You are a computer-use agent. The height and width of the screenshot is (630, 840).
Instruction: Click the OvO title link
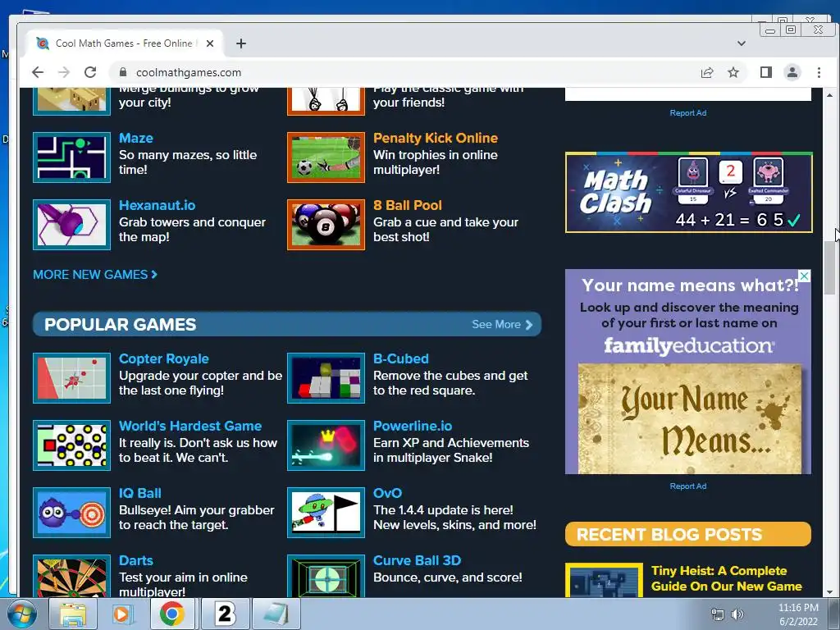coord(387,493)
